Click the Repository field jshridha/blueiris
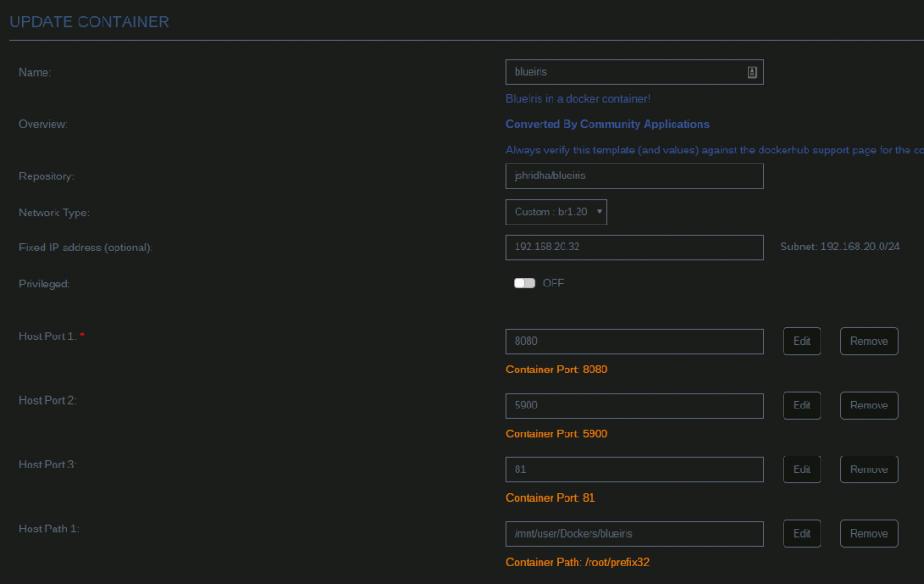 [x=634, y=176]
